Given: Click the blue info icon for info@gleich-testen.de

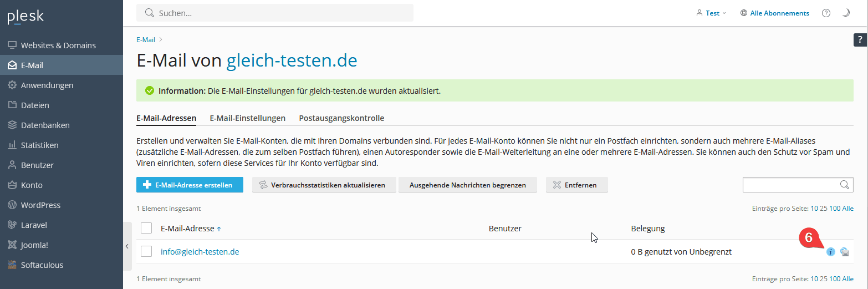Looking at the screenshot, I should coord(830,252).
